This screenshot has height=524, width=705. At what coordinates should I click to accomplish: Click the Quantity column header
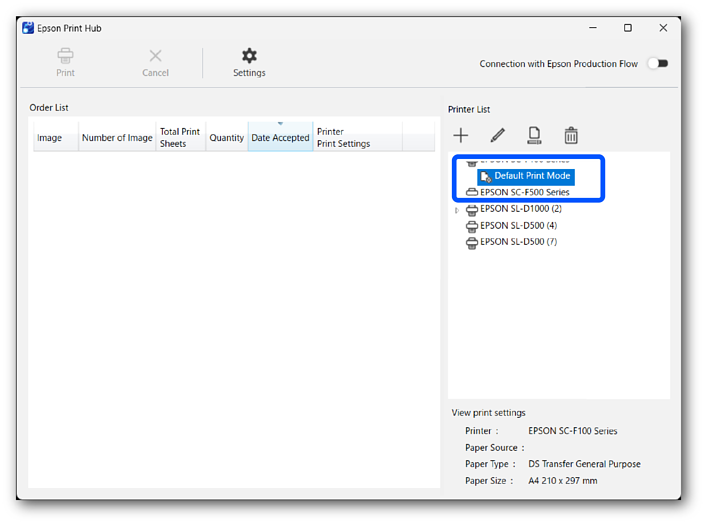[x=227, y=138]
